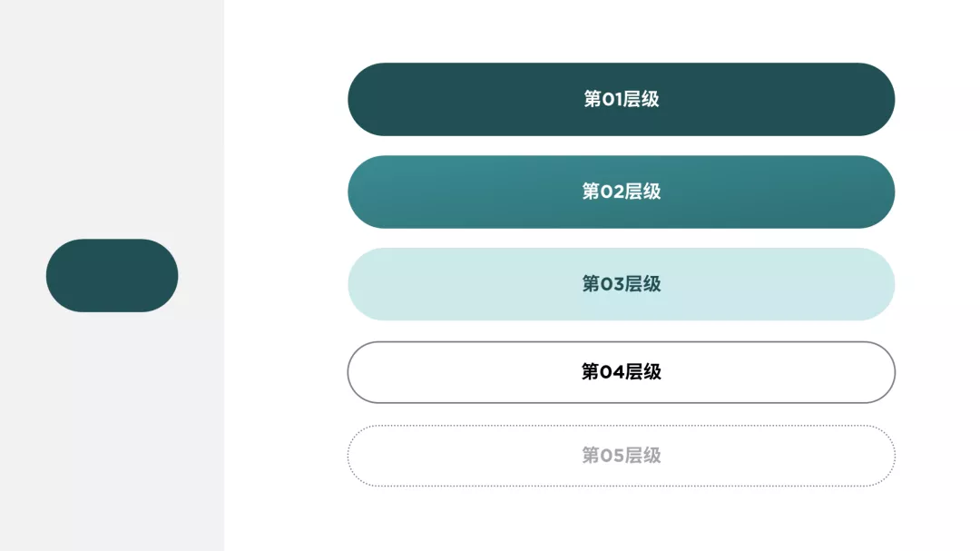Click the white 第01层级 text label
This screenshot has height=551, width=980.
coord(622,99)
